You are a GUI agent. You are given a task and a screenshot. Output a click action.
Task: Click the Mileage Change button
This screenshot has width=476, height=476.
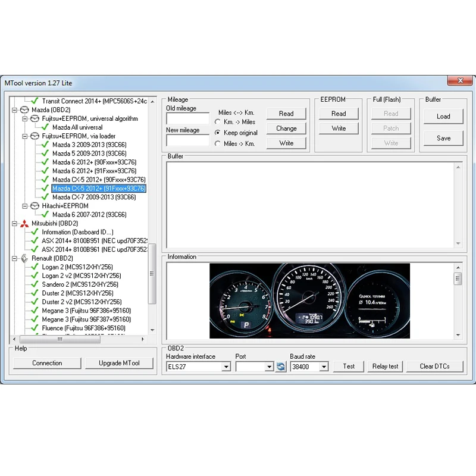pyautogui.click(x=286, y=129)
